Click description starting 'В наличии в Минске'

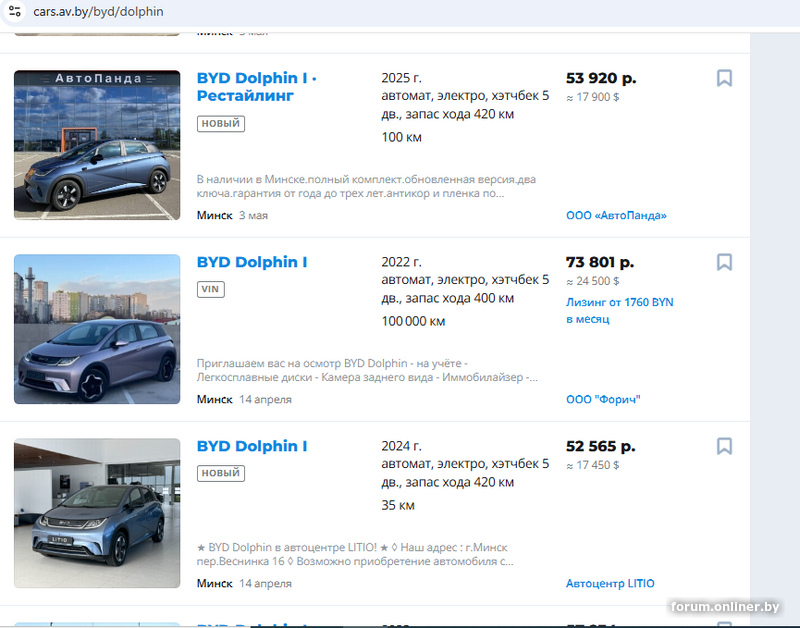(x=366, y=186)
